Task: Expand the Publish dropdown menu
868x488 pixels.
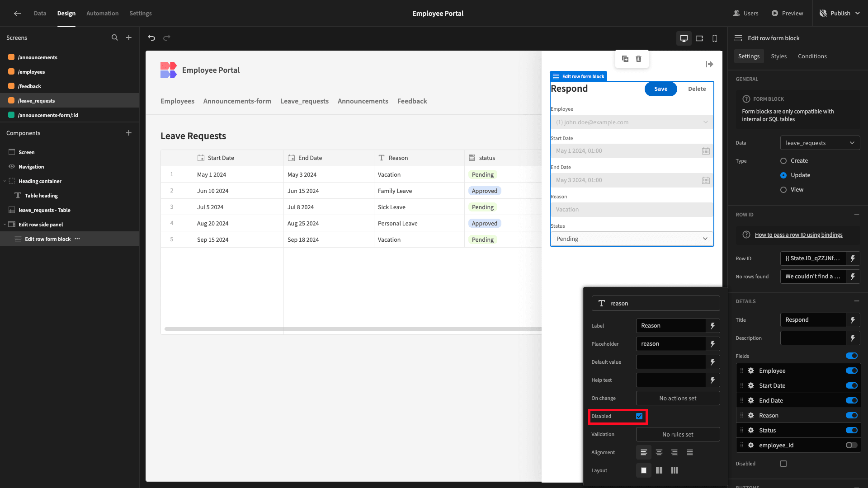Action: [858, 13]
